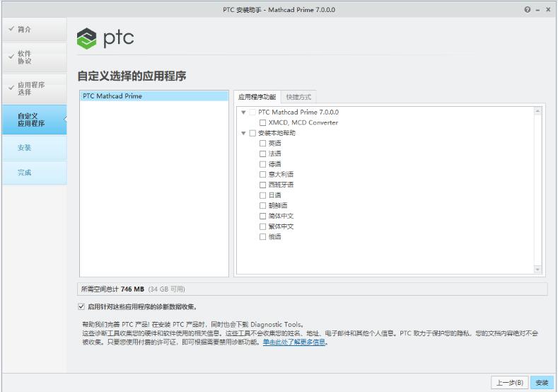Image resolution: width=558 pixels, height=392 pixels.
Task: Go to the 软件协议 step in sidebar
Action: [x=34, y=57]
